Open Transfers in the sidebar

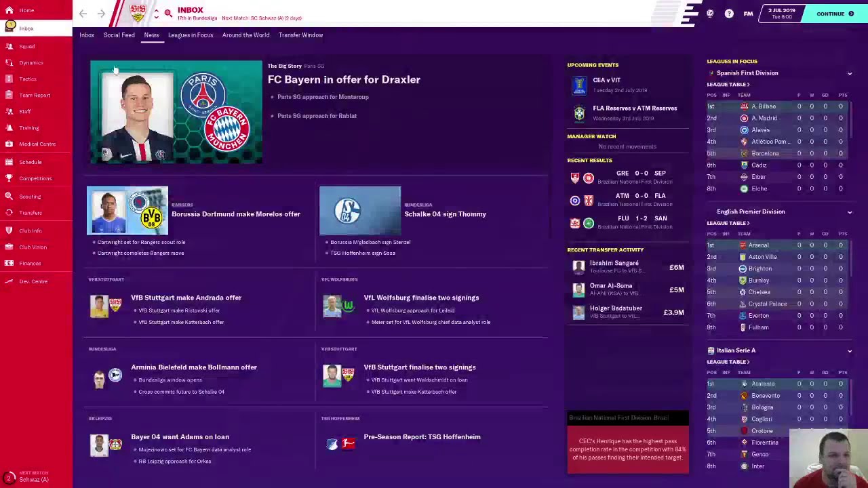tap(30, 213)
